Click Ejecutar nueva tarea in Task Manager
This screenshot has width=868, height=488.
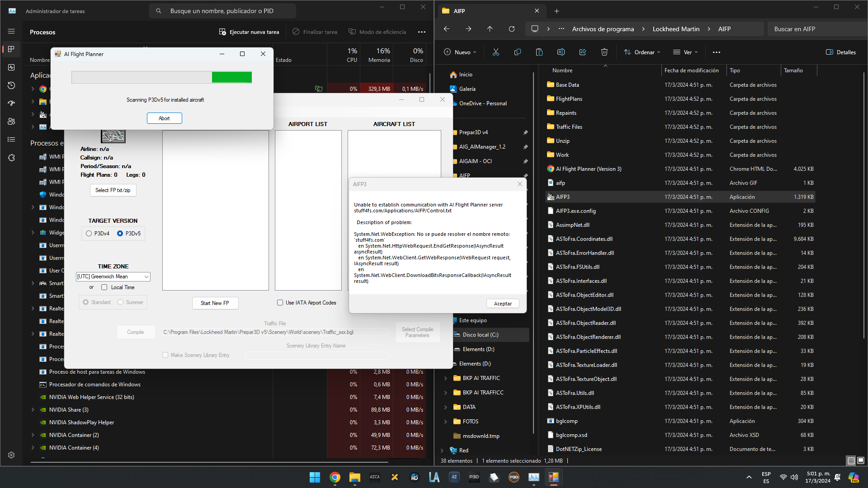[249, 32]
